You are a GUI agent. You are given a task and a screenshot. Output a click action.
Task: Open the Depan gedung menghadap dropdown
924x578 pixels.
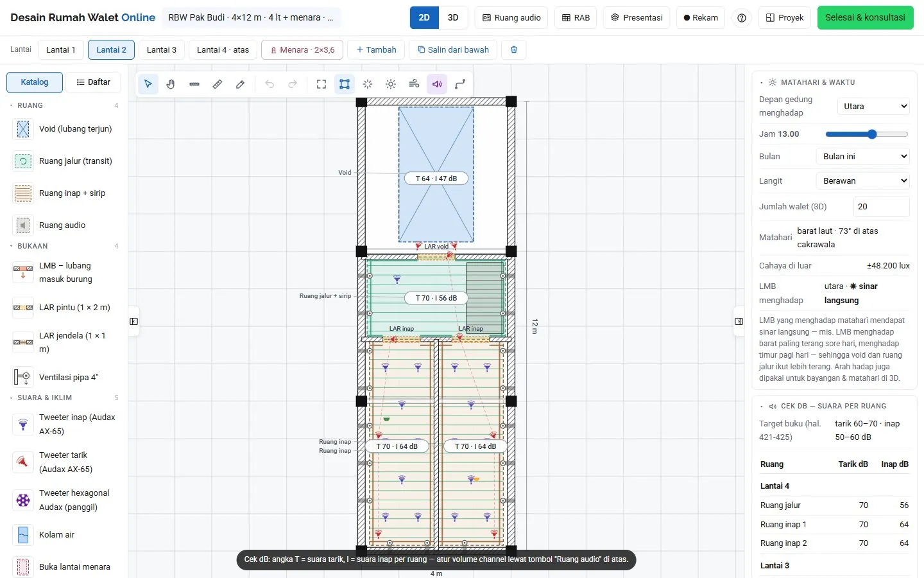(x=873, y=107)
